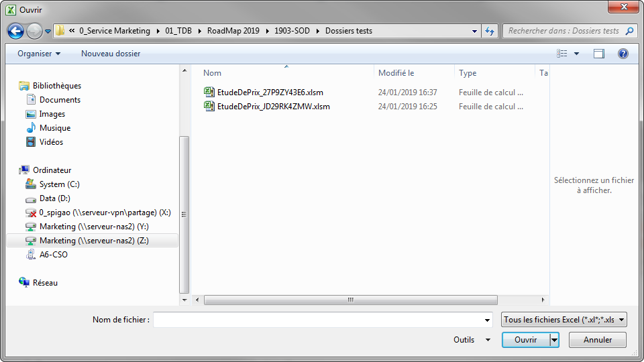Click the Annuler button
The height and width of the screenshot is (362, 644).
(598, 340)
